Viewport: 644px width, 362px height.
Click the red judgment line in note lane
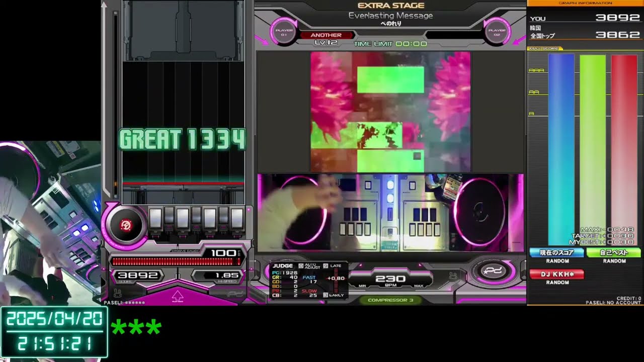(183, 183)
